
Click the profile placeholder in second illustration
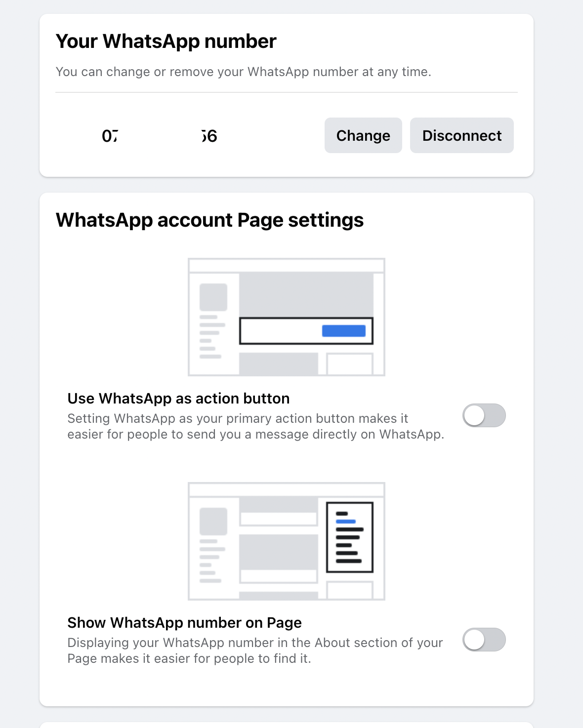click(x=213, y=522)
